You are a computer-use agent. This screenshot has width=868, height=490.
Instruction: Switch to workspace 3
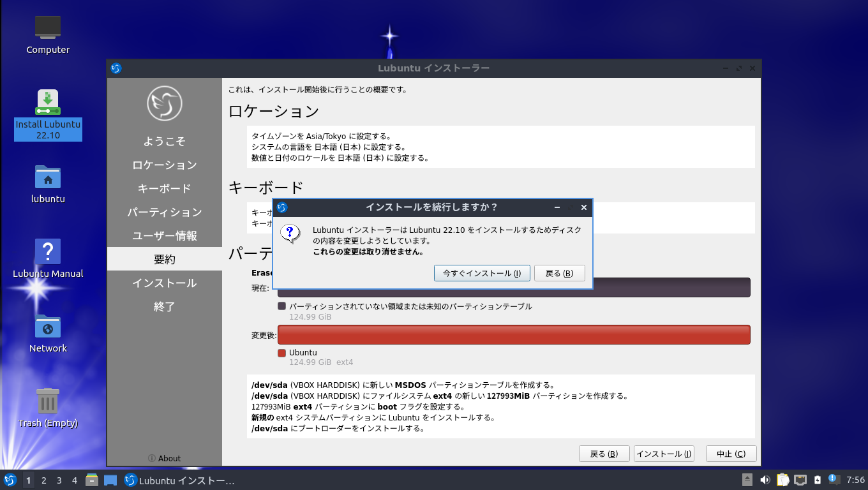coord(59,480)
